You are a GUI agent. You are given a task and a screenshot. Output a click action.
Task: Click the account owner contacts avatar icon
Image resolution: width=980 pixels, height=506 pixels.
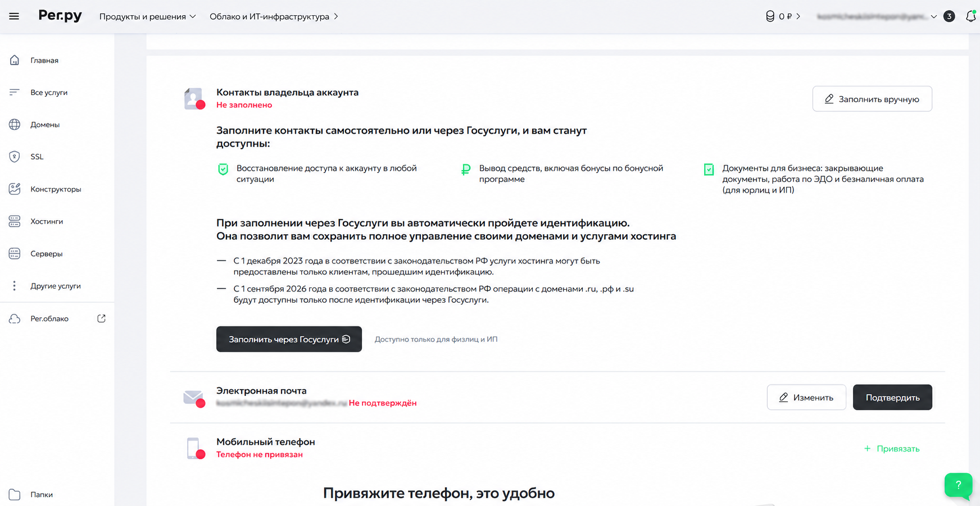coord(194,99)
